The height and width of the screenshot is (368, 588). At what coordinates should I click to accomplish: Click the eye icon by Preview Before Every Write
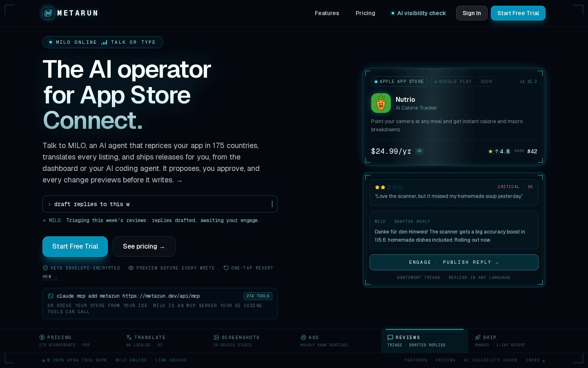[131, 268]
